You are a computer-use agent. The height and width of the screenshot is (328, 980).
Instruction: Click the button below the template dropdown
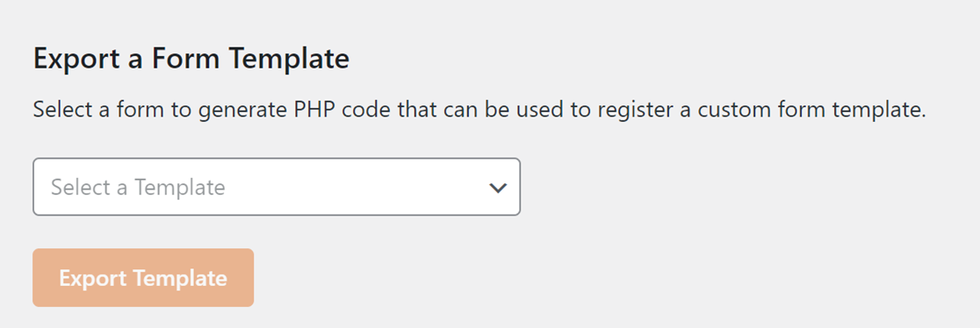click(143, 278)
